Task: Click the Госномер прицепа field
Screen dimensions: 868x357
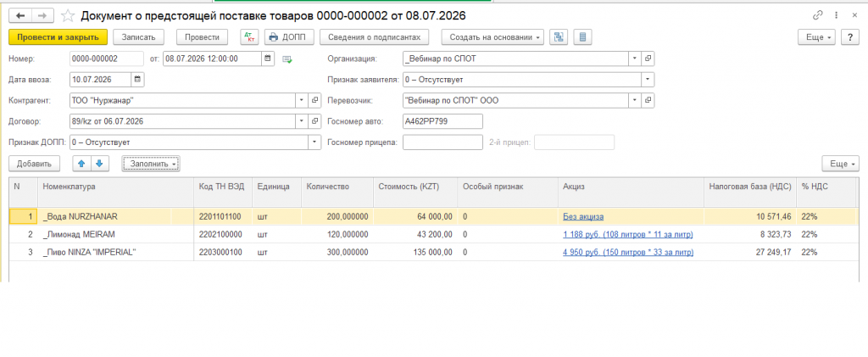Action: tap(442, 142)
